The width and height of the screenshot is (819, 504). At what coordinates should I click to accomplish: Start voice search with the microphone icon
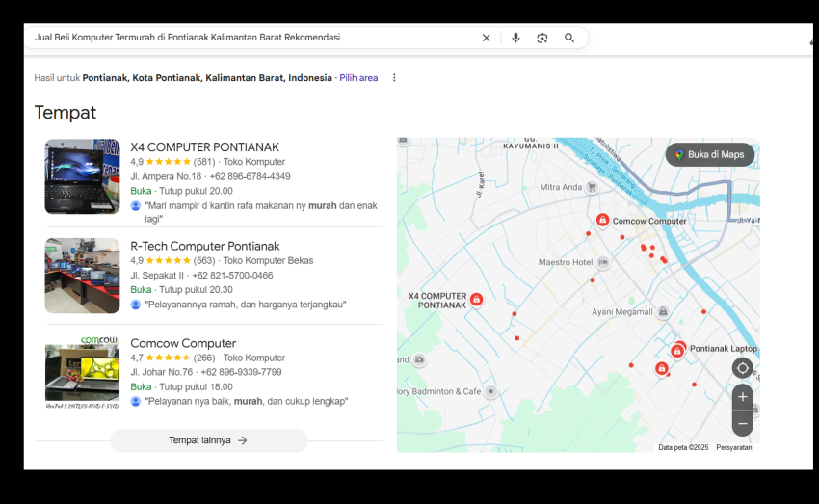pos(515,38)
